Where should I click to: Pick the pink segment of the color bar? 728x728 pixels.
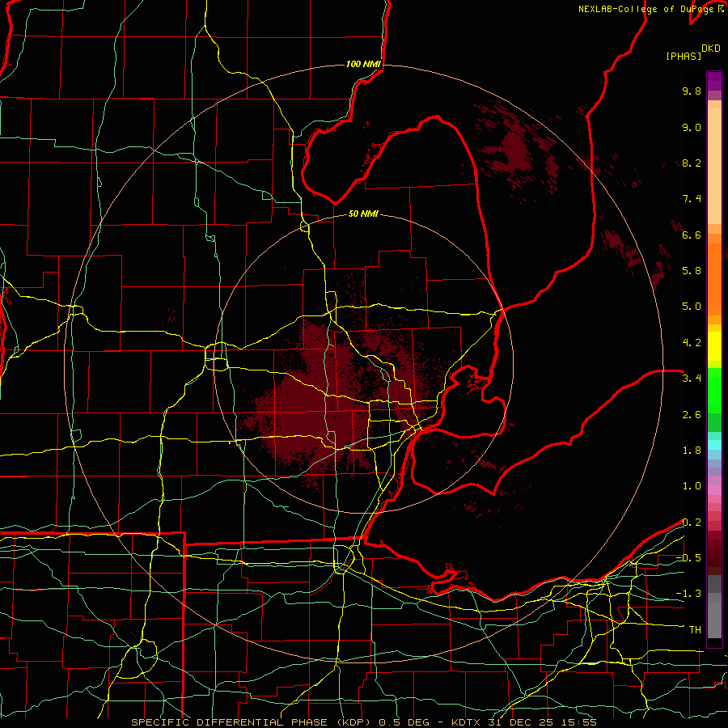coord(714,490)
